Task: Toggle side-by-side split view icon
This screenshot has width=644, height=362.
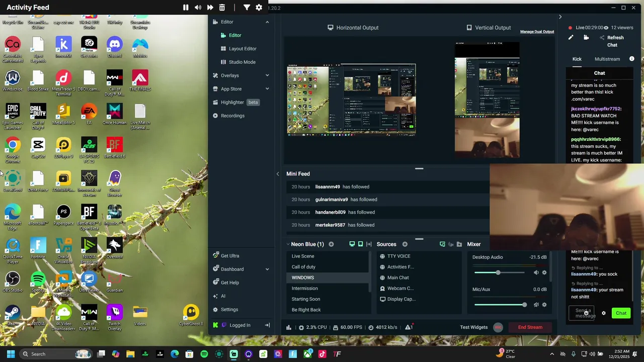Action: tap(369, 244)
